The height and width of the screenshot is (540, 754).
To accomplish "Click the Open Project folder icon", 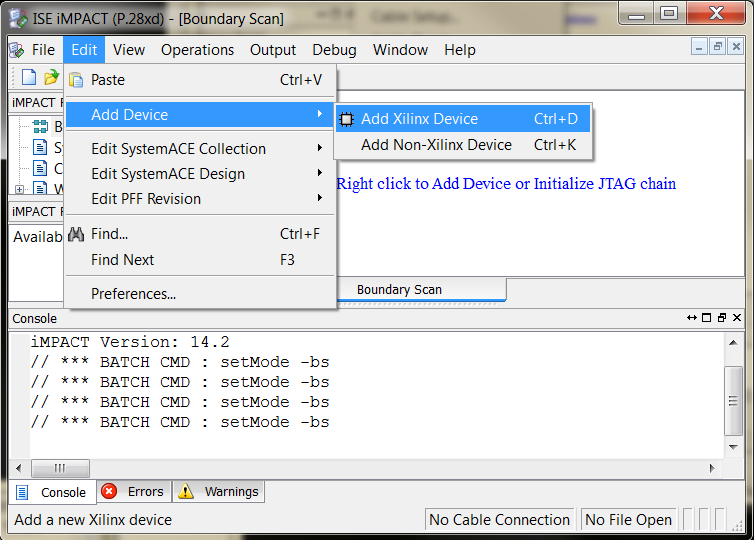I will click(x=51, y=77).
